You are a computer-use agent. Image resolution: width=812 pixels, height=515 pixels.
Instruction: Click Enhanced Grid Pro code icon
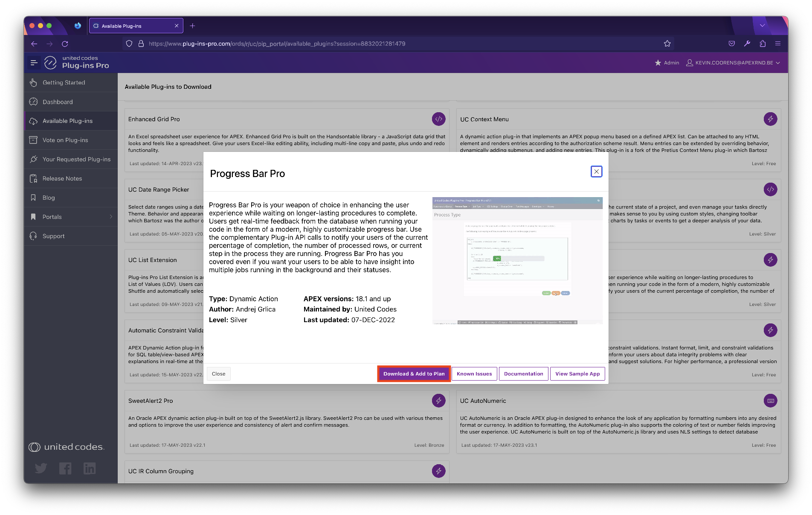coord(438,119)
